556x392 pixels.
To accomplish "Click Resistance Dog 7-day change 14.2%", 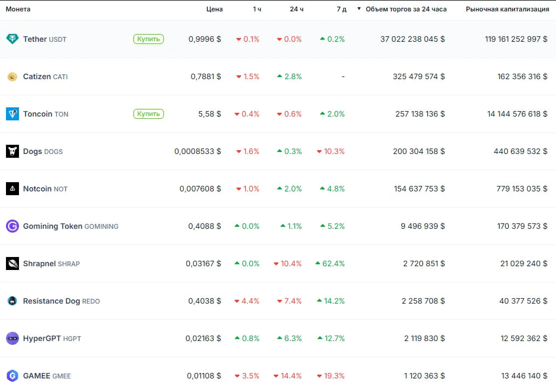I will (x=331, y=301).
